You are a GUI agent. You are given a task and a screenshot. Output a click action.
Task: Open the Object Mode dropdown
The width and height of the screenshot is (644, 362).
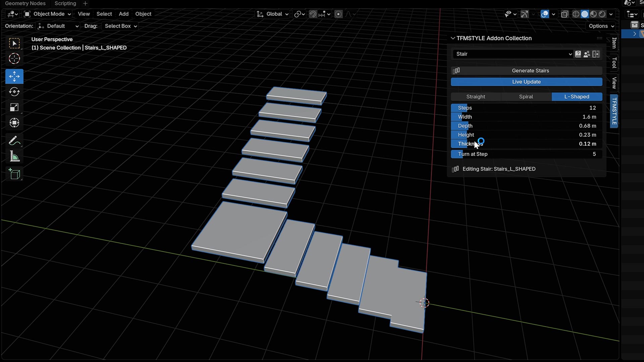48,14
